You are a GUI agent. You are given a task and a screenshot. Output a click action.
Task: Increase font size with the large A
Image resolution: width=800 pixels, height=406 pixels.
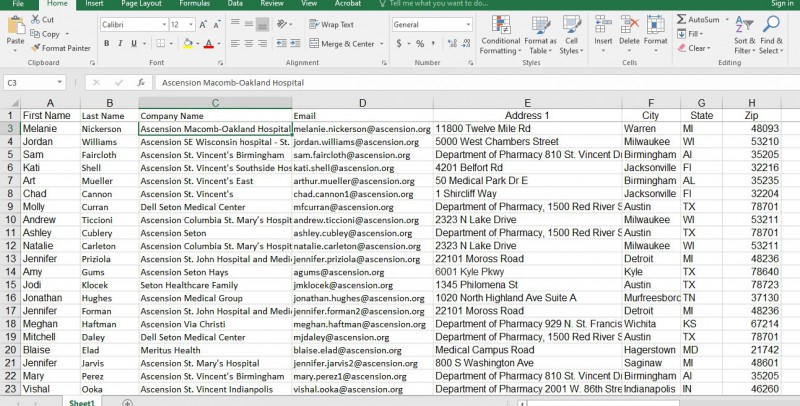pyautogui.click(x=203, y=24)
